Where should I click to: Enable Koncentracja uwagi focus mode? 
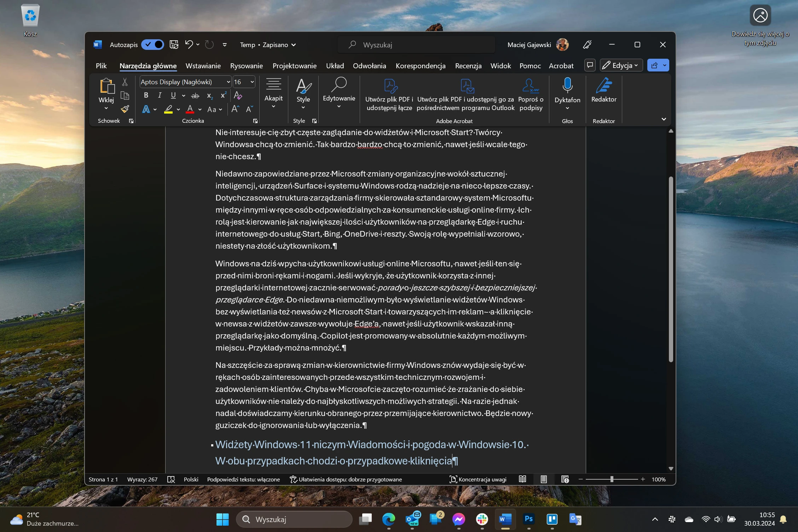pos(478,479)
